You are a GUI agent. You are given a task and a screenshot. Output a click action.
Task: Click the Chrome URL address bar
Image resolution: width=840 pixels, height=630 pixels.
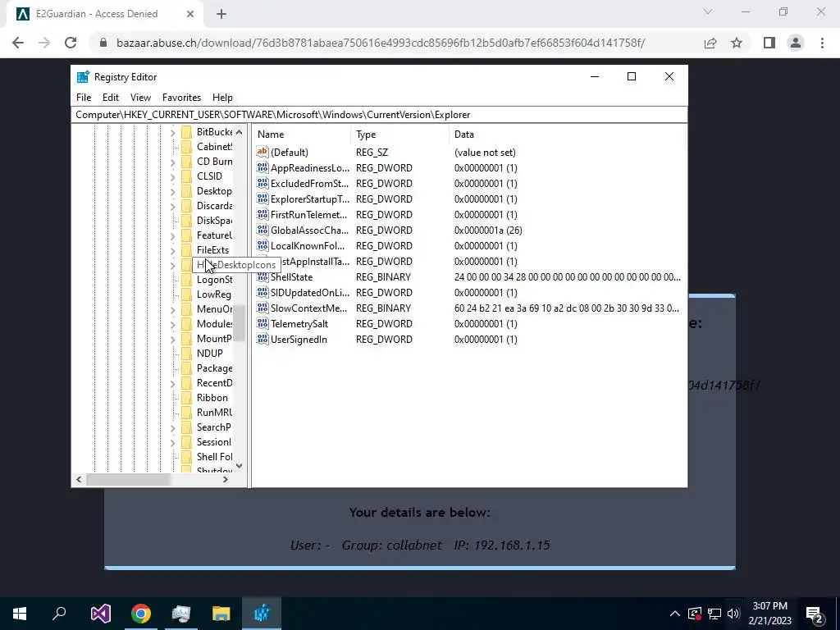pyautogui.click(x=381, y=43)
